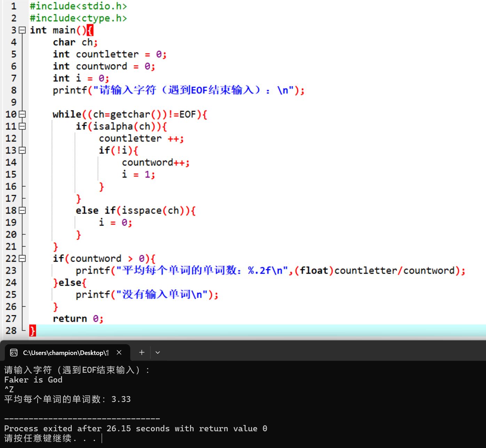The image size is (486, 448).
Task: Click 'Faker is God' input line in terminal
Action: [33, 380]
